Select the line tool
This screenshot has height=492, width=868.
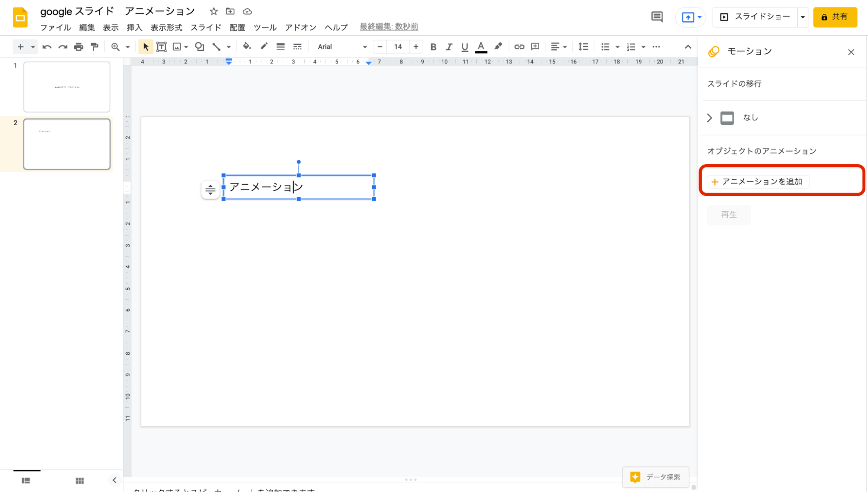(216, 47)
